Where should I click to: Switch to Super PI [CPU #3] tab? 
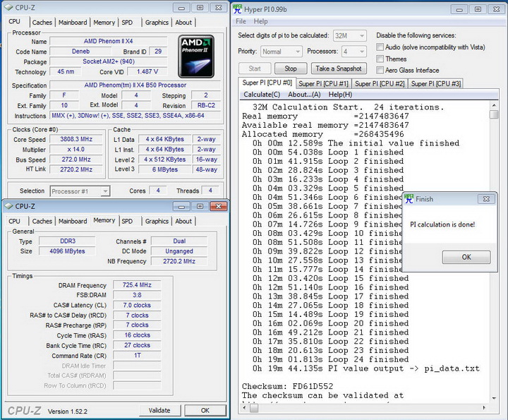(x=436, y=83)
